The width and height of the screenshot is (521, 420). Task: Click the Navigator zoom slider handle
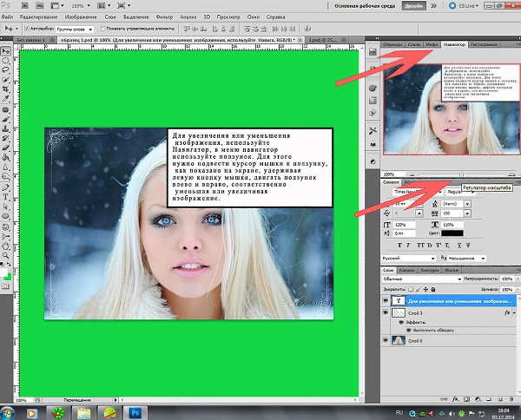461,174
